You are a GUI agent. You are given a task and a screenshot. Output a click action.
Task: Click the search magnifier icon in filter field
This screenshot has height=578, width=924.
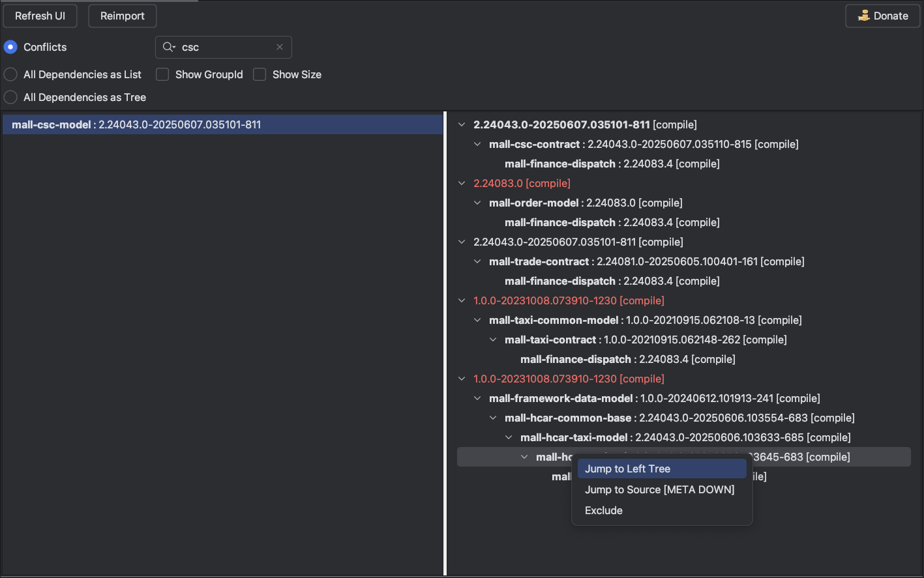coord(169,47)
